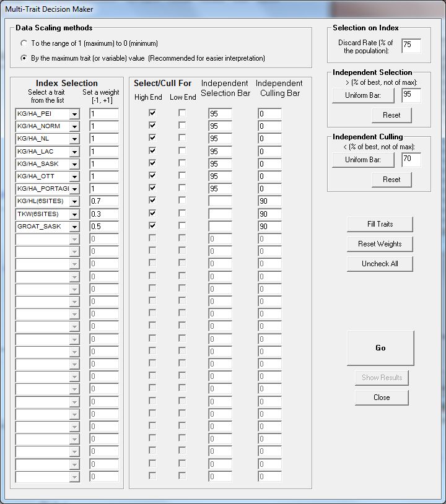Screen dimensions: 446x504
Task: Uncheck High End for KG/HA_LAC
Action: (152, 150)
